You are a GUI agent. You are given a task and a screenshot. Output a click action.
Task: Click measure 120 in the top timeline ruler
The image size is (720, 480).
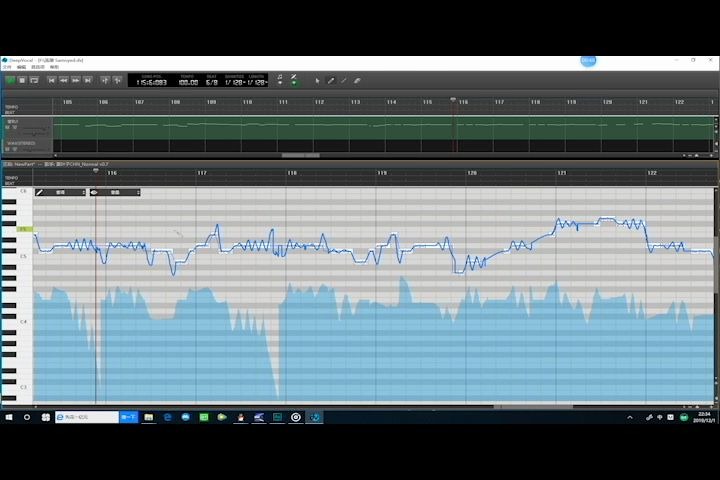[608, 102]
